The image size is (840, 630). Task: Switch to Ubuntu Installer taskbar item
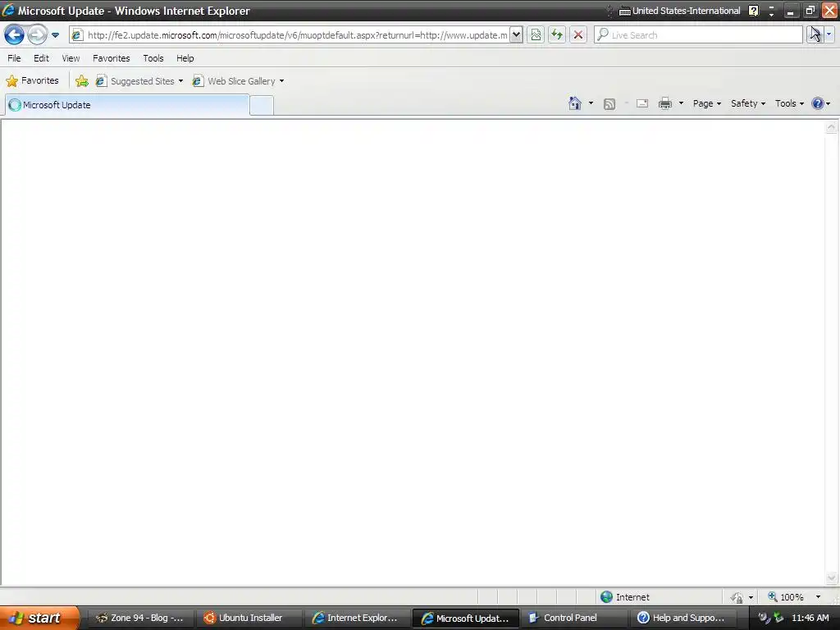[248, 618]
